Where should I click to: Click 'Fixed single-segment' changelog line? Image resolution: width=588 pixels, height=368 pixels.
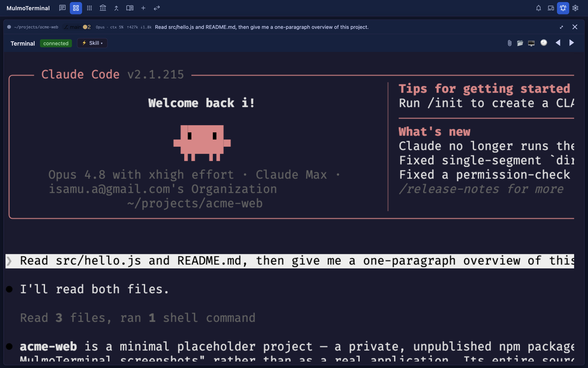487,160
